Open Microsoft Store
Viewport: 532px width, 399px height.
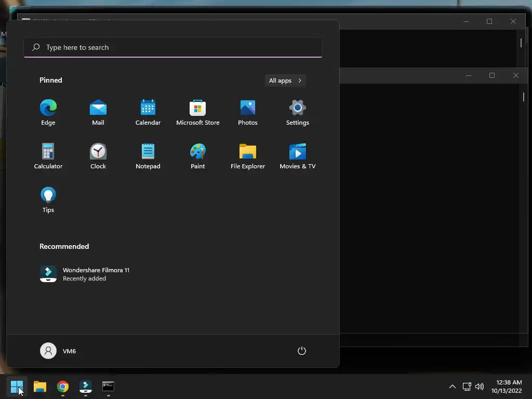point(198,113)
